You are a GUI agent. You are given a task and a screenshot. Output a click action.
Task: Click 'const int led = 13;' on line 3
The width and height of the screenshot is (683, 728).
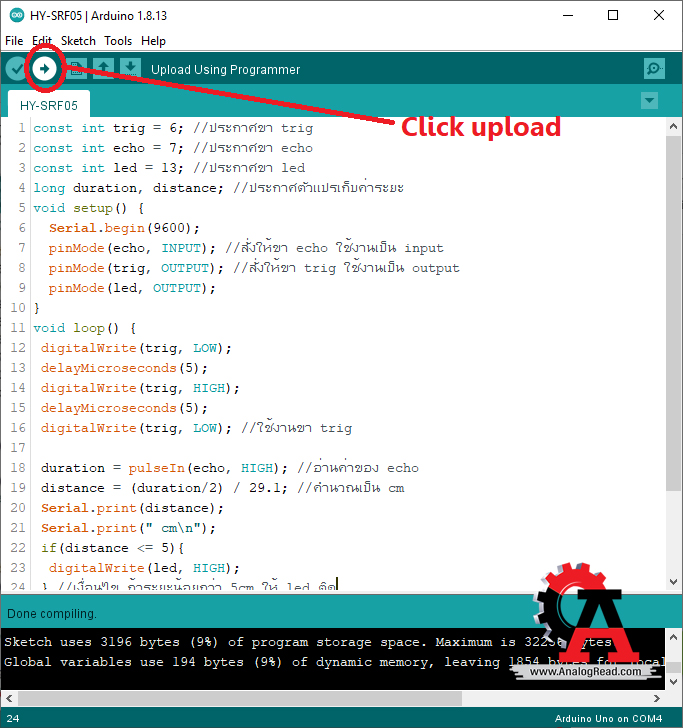click(x=109, y=168)
